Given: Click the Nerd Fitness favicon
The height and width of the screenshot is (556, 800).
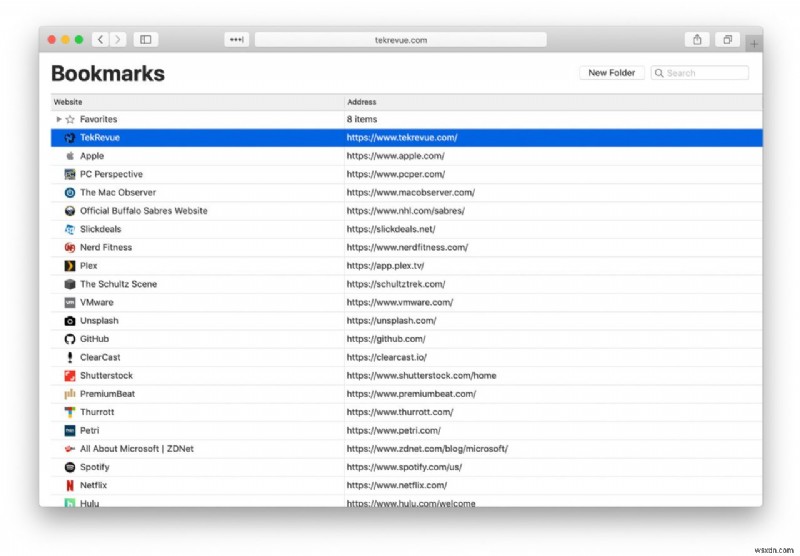Looking at the screenshot, I should pos(70,247).
